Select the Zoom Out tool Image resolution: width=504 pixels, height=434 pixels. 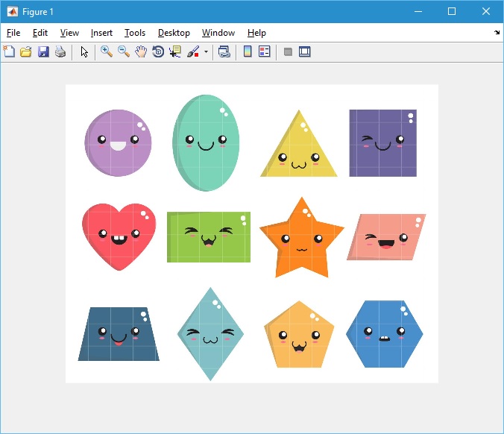[x=124, y=51]
